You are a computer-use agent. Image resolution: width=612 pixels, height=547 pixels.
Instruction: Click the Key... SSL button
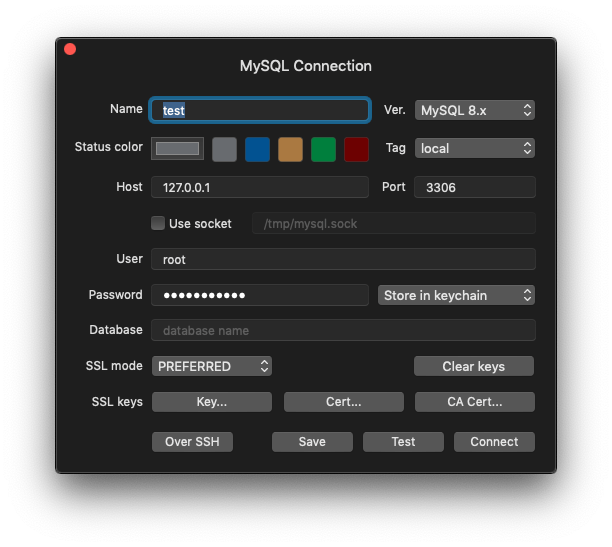click(x=211, y=402)
